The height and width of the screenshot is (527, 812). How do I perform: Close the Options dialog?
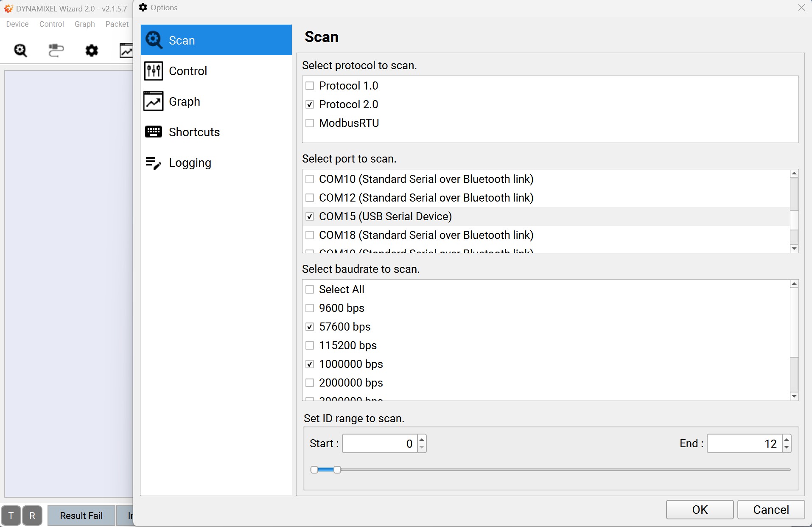pos(801,8)
